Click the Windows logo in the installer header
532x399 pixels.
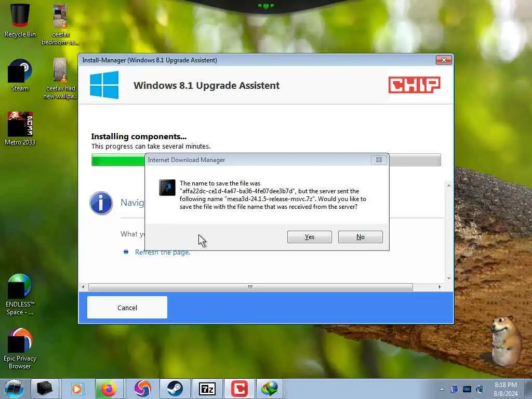click(104, 85)
